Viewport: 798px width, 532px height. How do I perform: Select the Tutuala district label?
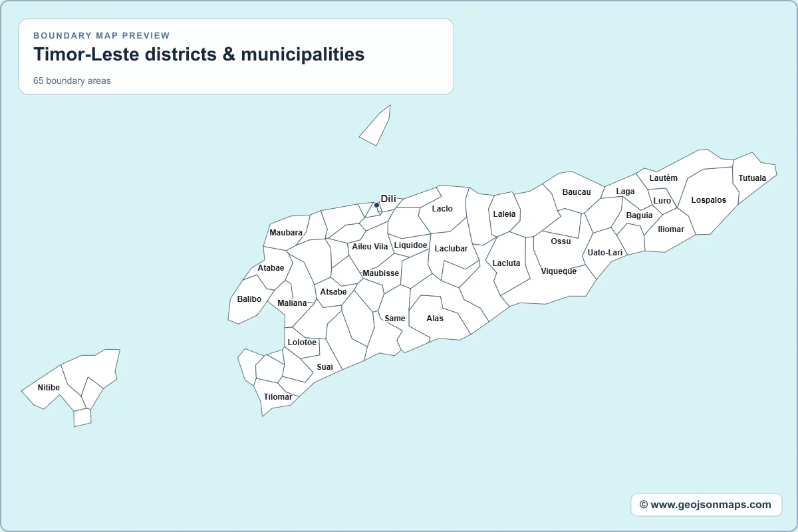click(752, 178)
